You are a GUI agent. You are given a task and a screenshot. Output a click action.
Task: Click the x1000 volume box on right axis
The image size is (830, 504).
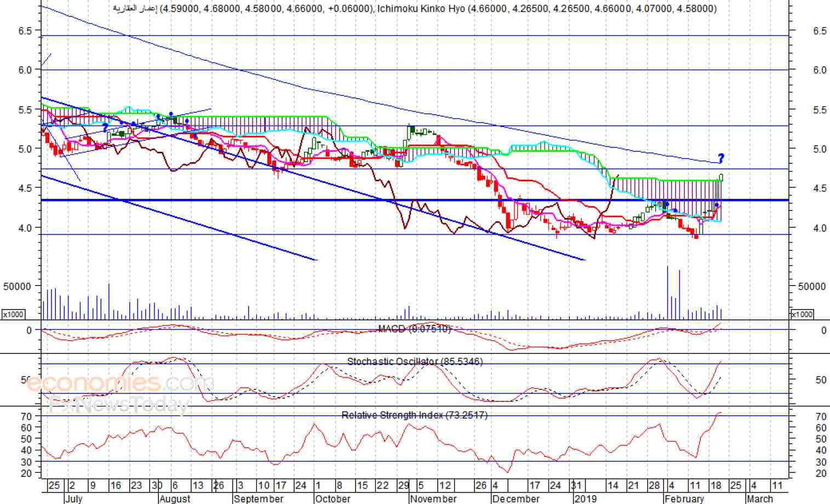click(802, 314)
